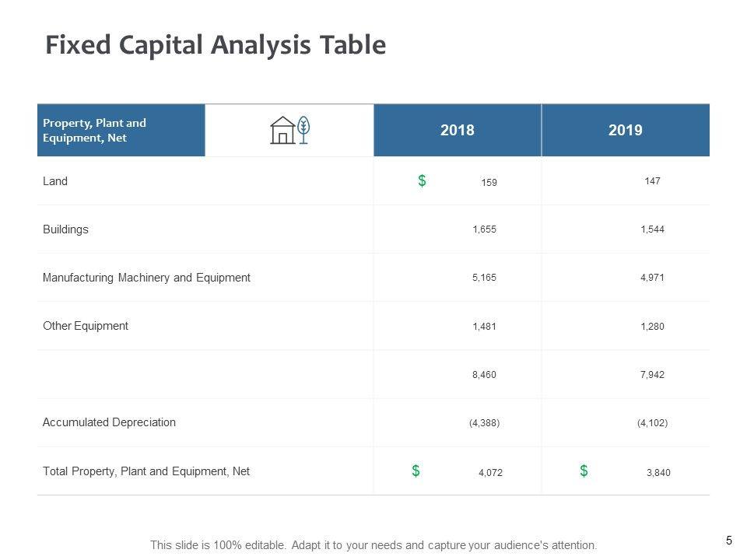Image resolution: width=747 pixels, height=560 pixels.
Task: Select the 2019 column header
Action: point(625,130)
